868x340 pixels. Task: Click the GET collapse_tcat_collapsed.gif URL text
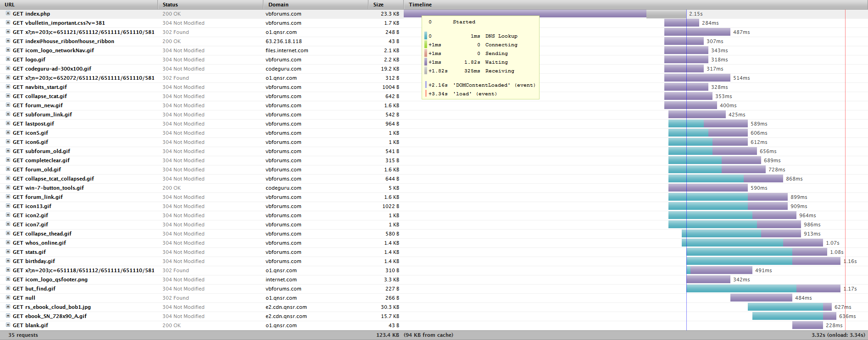[53, 179]
